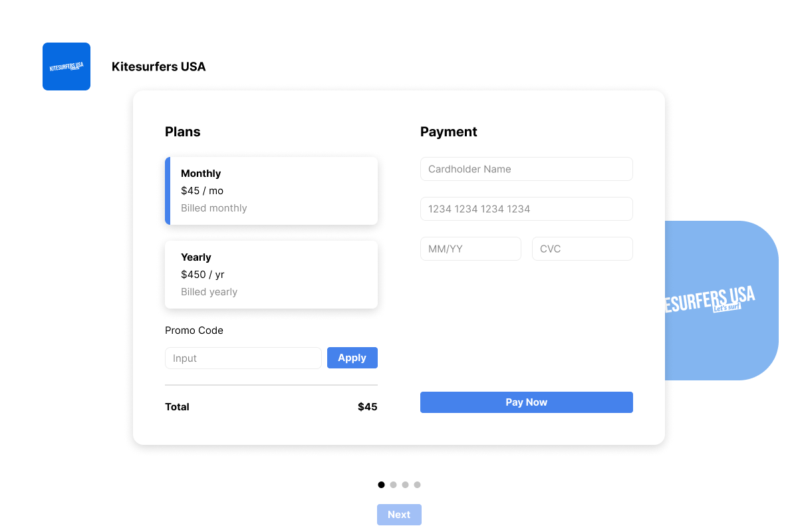Jump to the third pagination dot

[x=405, y=485]
